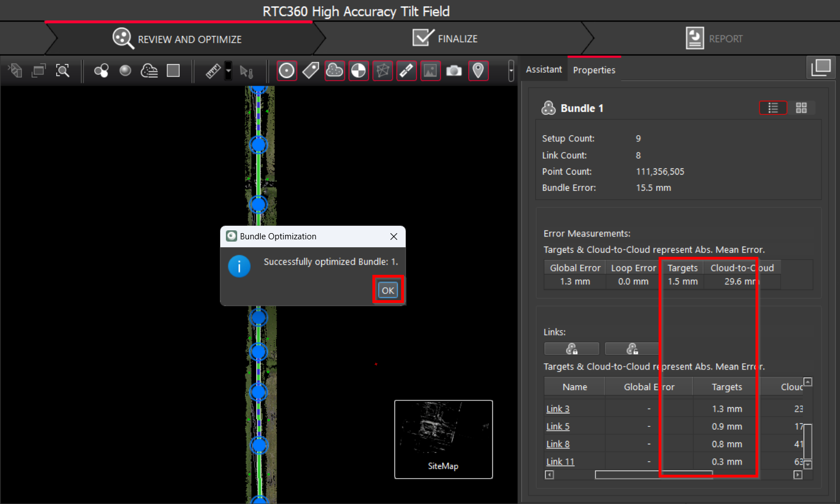
Task: Toggle the point cloud visibility button
Action: click(x=335, y=71)
